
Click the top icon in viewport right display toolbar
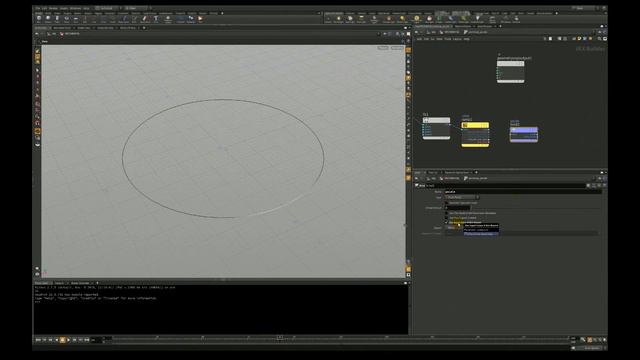(408, 50)
